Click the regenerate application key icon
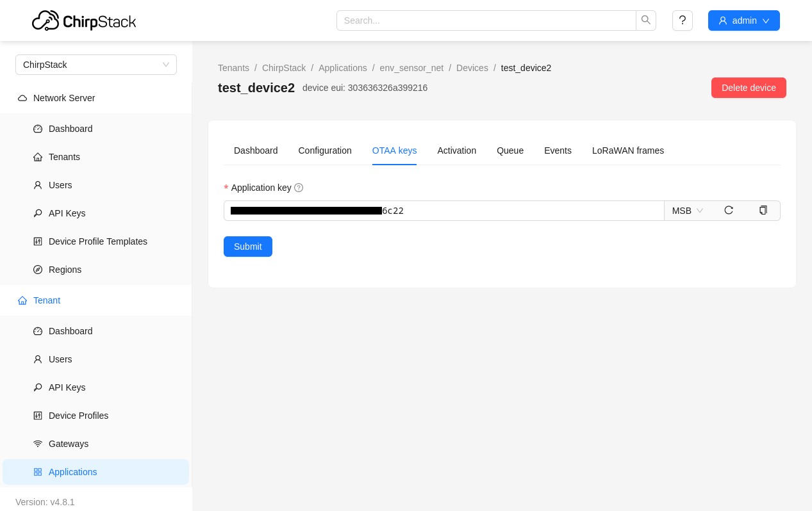This screenshot has height=511, width=812. [729, 210]
